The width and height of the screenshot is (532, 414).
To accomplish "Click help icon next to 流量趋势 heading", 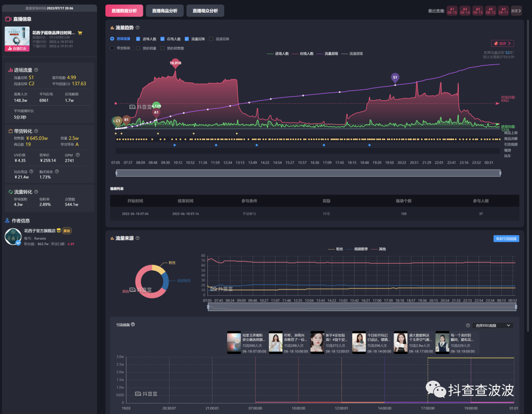I will point(137,28).
